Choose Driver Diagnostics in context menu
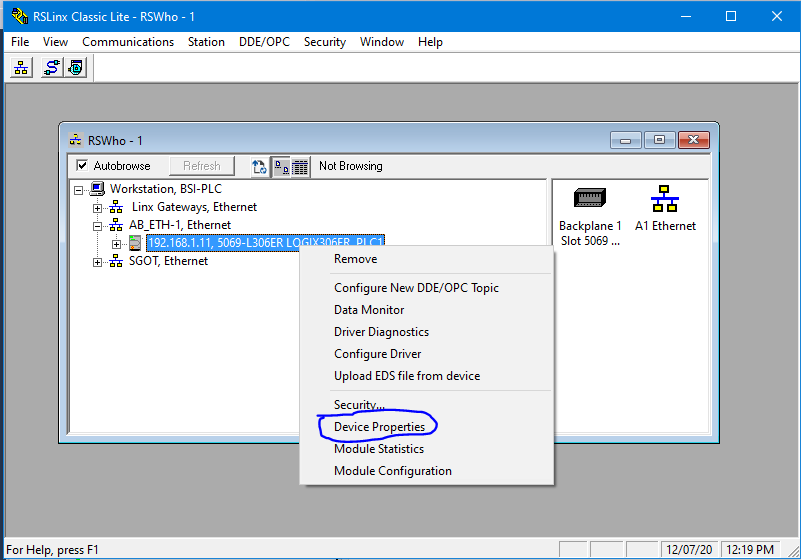Viewport: 801px width, 560px height. pyautogui.click(x=427, y=332)
